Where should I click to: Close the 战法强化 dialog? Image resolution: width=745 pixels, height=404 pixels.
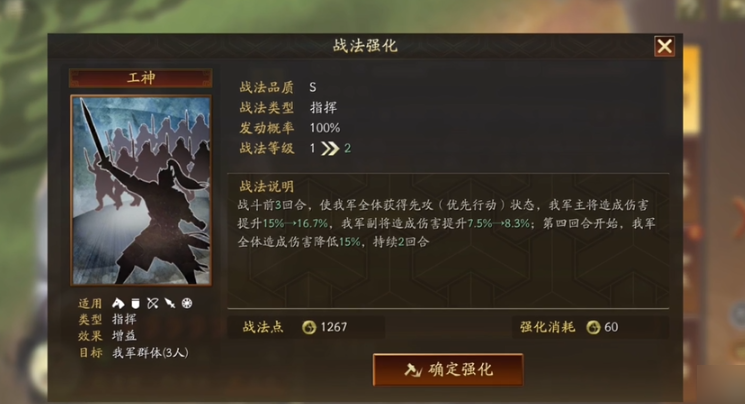[664, 47]
